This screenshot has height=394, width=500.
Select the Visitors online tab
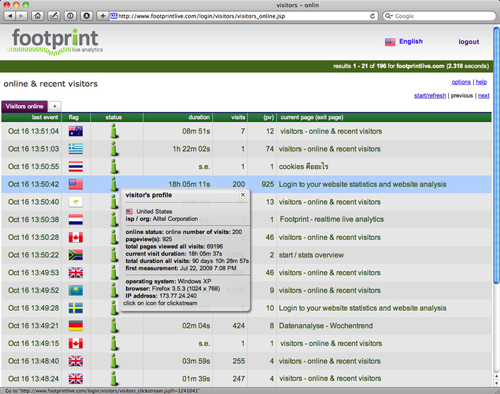[x=24, y=106]
